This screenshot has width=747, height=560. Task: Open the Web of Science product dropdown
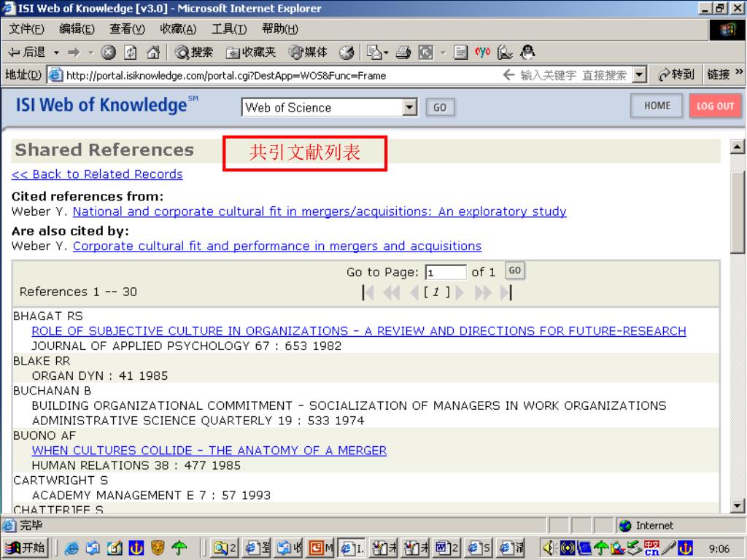coord(329,107)
